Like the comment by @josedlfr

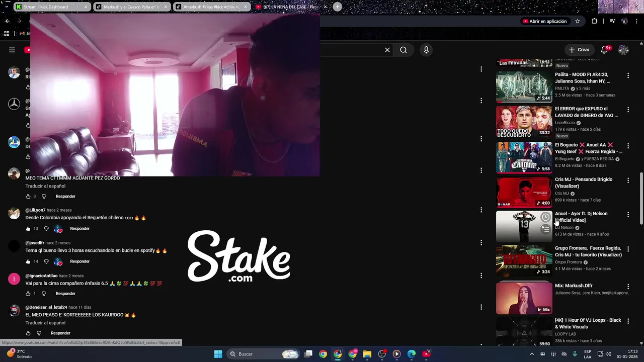pyautogui.click(x=28, y=261)
